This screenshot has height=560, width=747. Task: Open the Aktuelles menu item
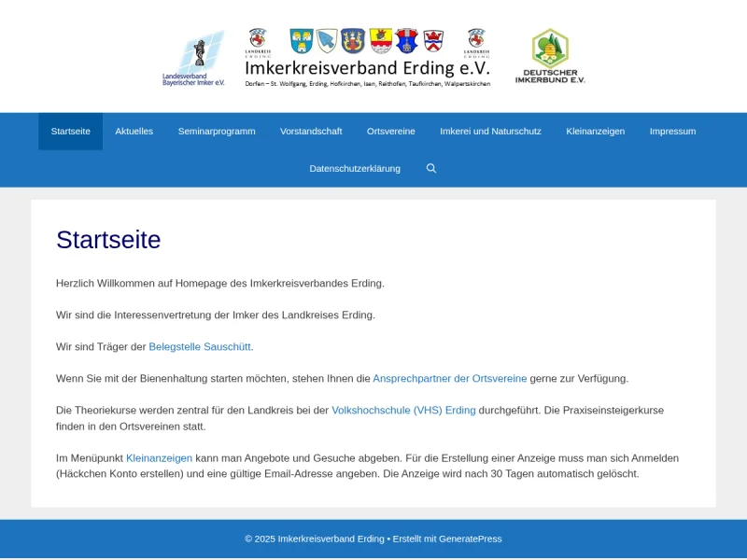(x=134, y=132)
